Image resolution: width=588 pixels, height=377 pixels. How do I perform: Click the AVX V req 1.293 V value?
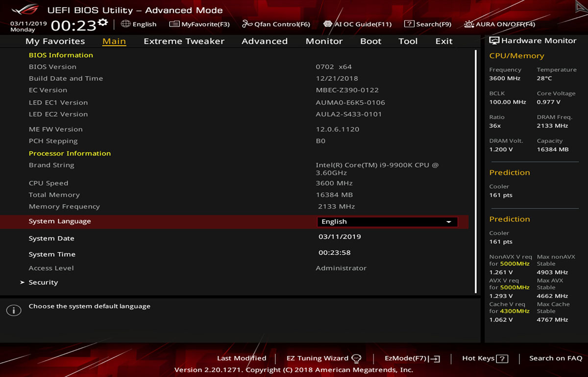pyautogui.click(x=501, y=296)
